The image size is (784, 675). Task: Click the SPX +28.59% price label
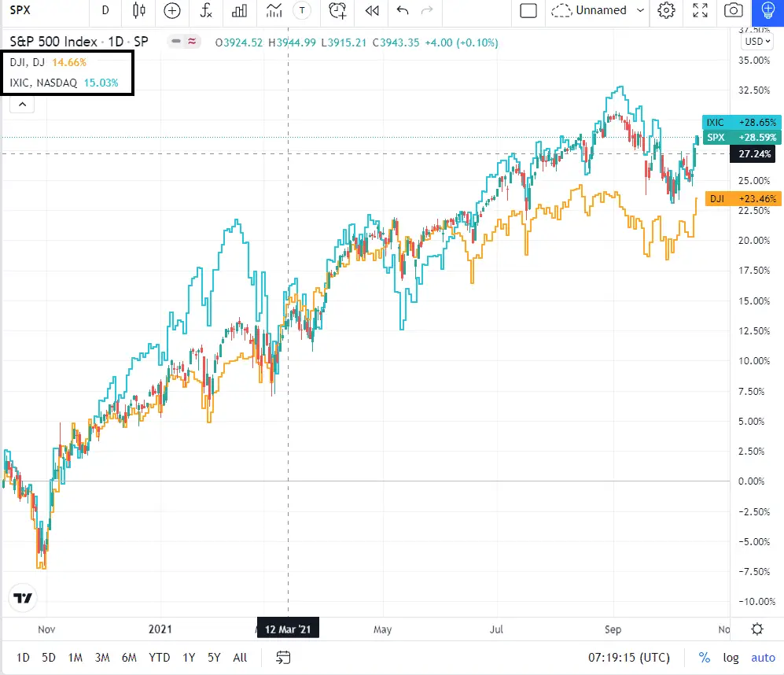coord(742,137)
